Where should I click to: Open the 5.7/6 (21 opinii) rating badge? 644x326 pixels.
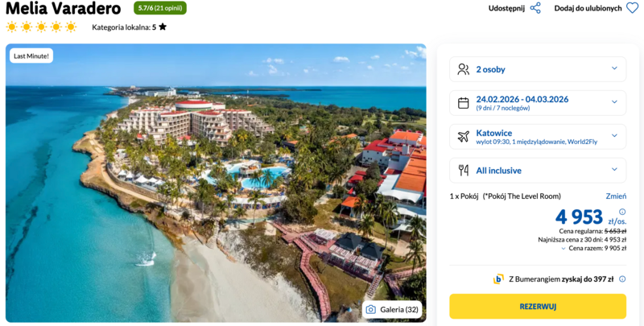pos(160,8)
